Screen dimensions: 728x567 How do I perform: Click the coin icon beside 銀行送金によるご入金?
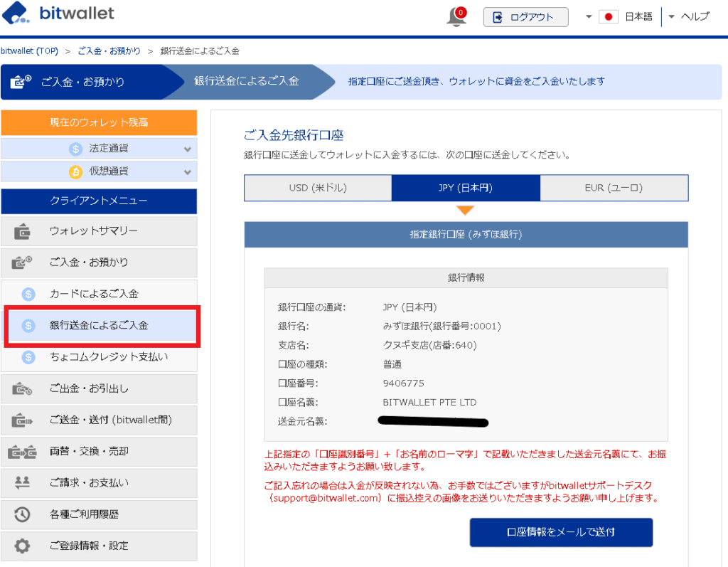click(28, 325)
